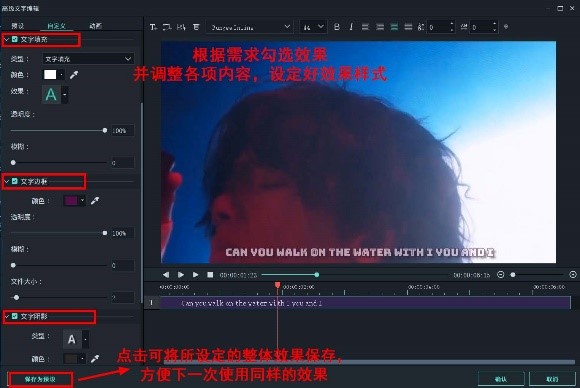Toggle bold text formatting
Viewport: 580px width, 388px height.
pyautogui.click(x=337, y=27)
